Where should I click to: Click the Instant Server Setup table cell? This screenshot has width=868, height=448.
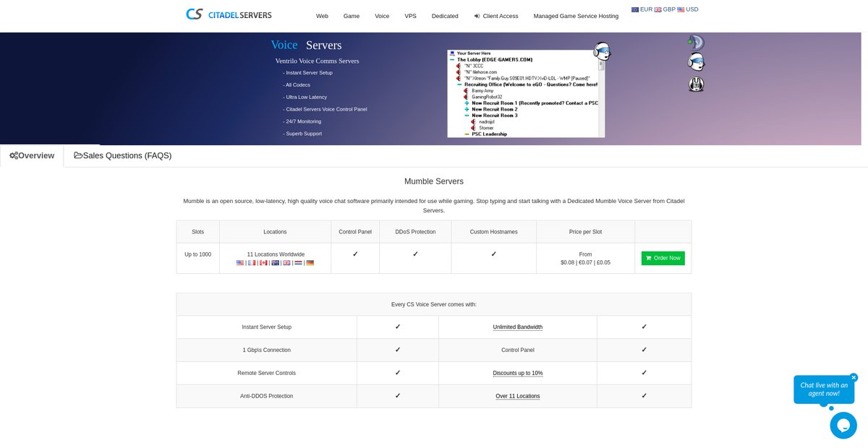tap(266, 327)
